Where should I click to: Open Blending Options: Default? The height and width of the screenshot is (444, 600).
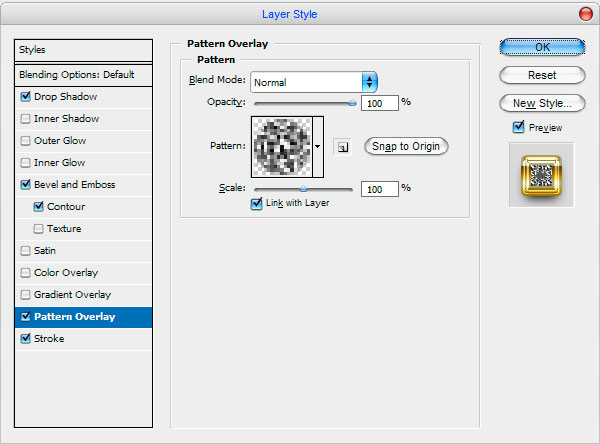(x=83, y=75)
